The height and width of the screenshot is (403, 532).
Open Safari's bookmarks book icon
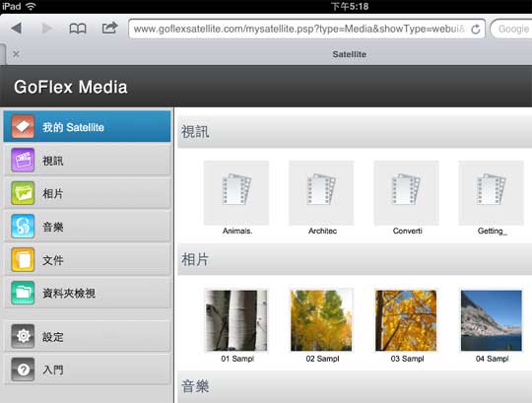point(78,29)
